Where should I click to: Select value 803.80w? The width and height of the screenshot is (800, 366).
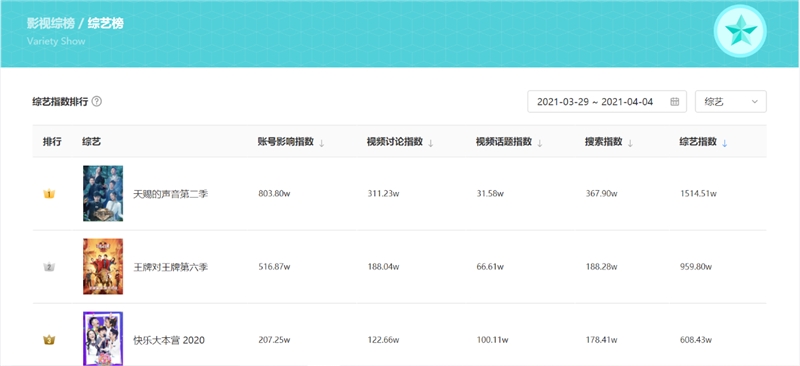coord(274,193)
